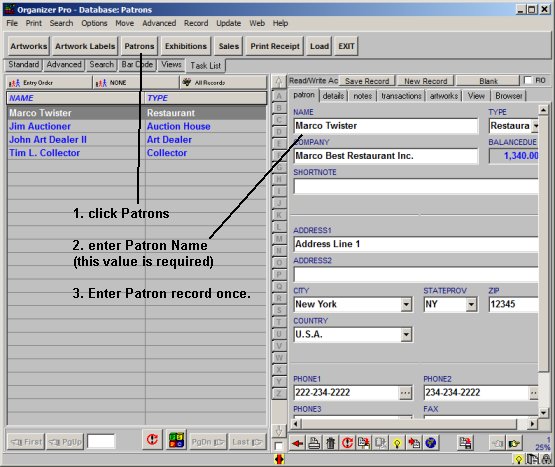Click the trash can delete-record icon

click(331, 443)
